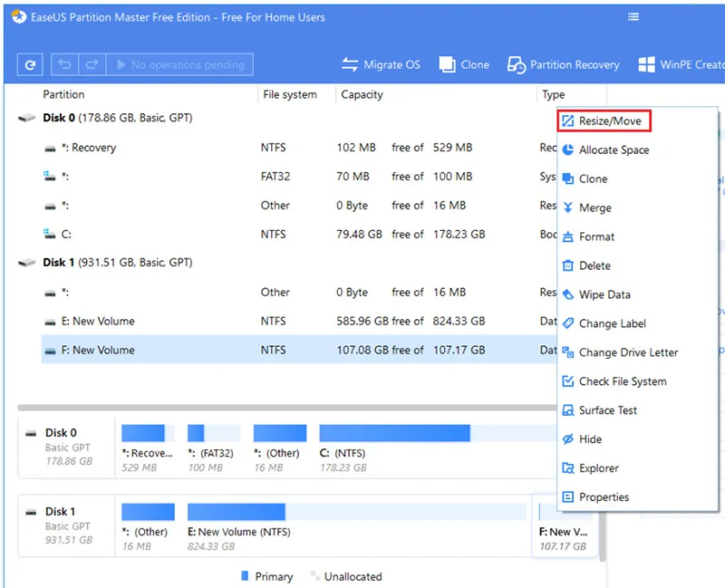Click the EaseUS app logo icon
This screenshot has height=588, width=725.
click(x=19, y=16)
